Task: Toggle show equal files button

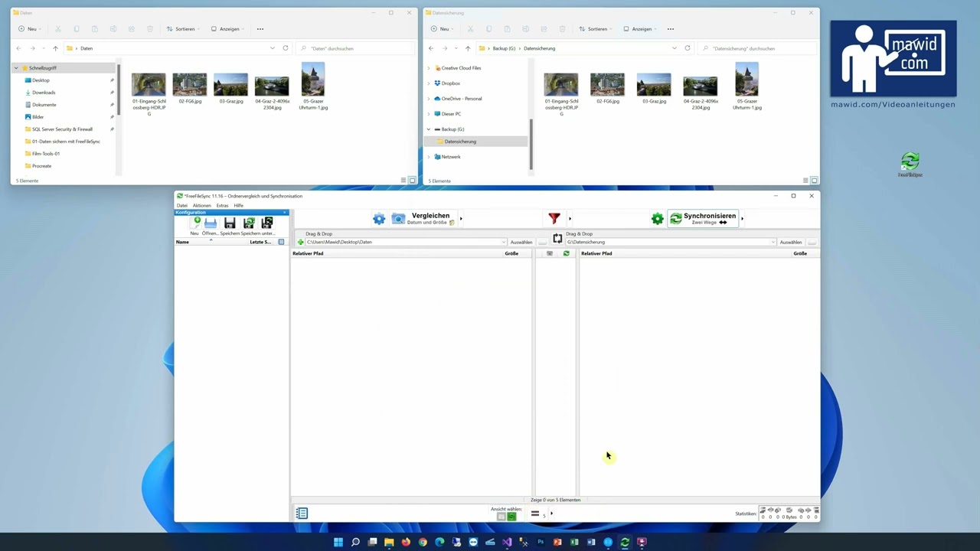Action: tap(537, 514)
